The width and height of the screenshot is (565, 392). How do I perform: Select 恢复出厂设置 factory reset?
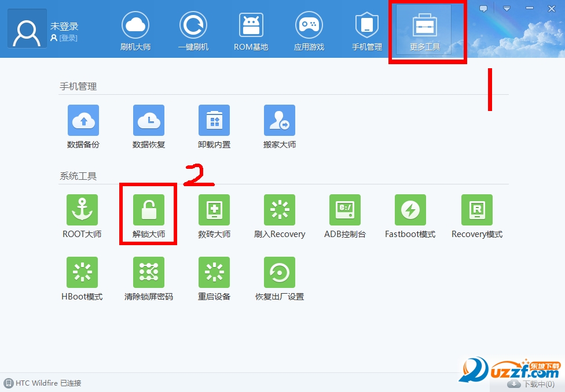[279, 272]
